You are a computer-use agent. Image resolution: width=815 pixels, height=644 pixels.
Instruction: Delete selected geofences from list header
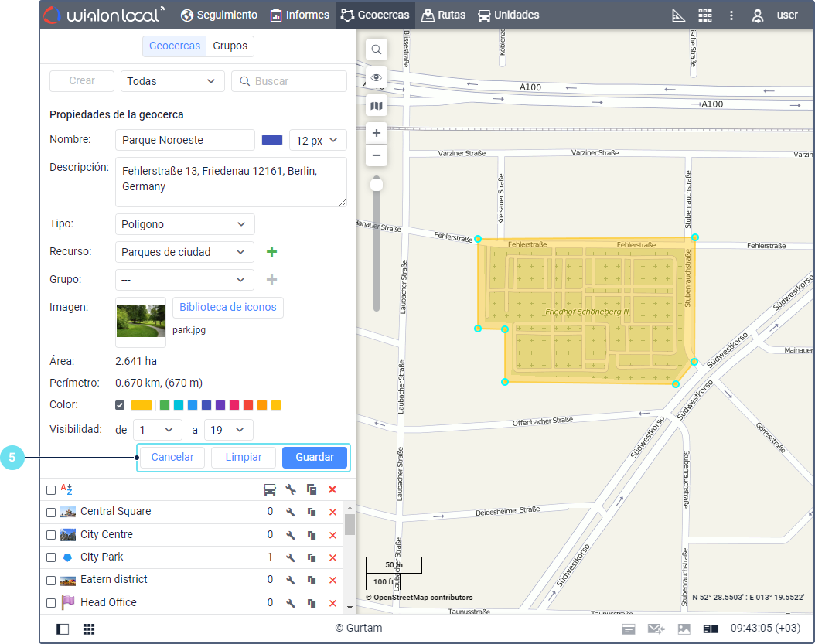tap(332, 489)
